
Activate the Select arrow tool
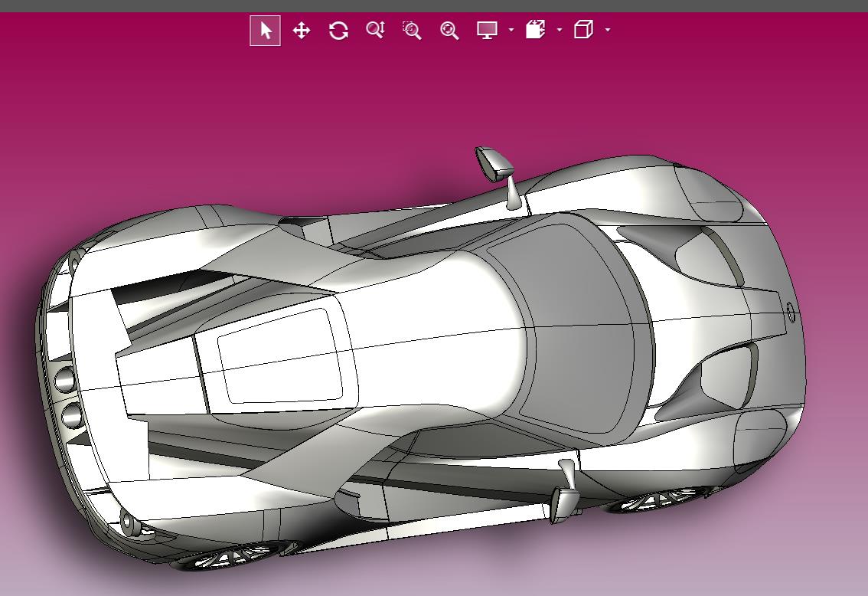(x=265, y=31)
